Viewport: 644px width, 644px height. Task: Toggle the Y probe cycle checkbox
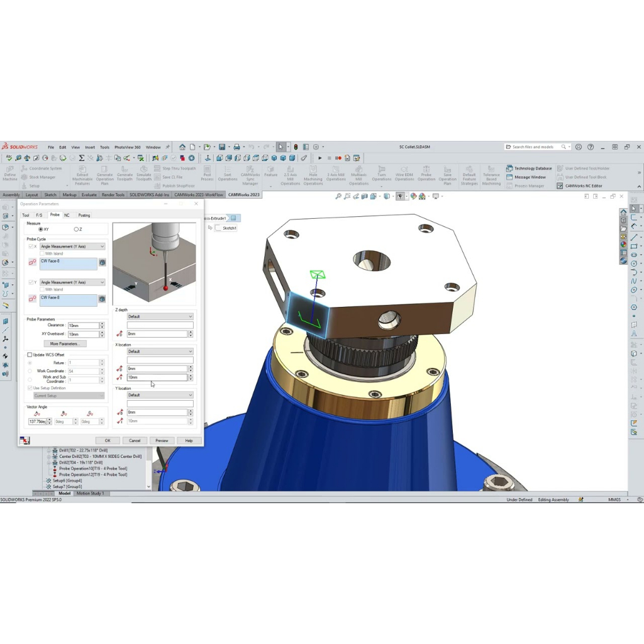tap(31, 282)
